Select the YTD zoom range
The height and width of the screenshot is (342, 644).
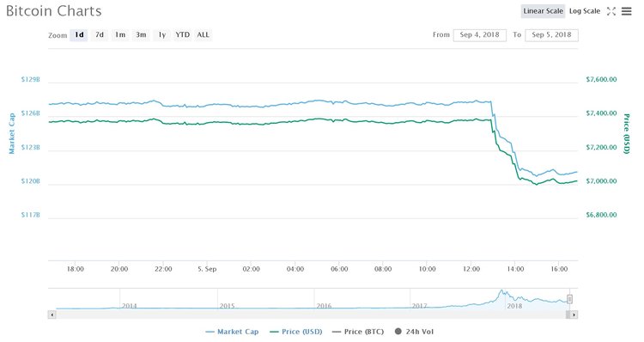click(182, 35)
